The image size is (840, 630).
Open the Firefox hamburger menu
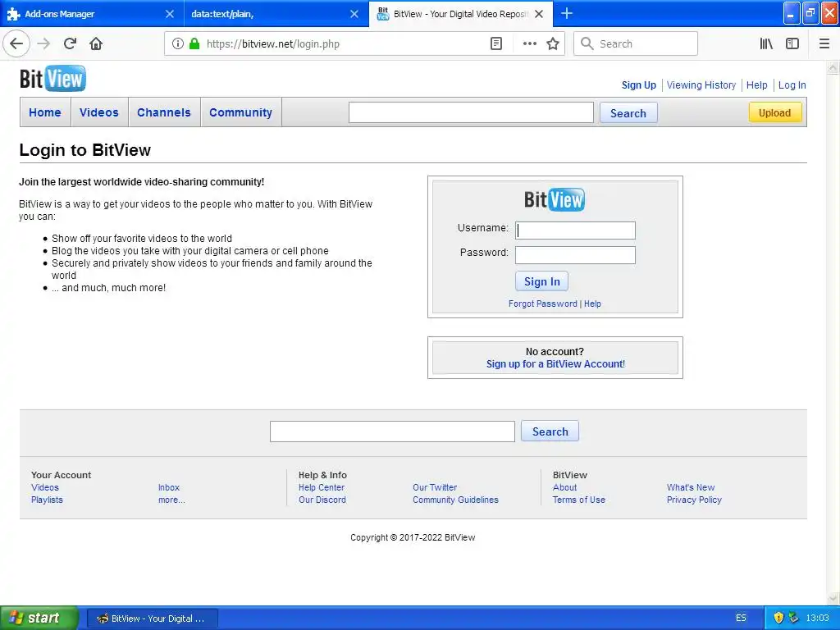824,44
